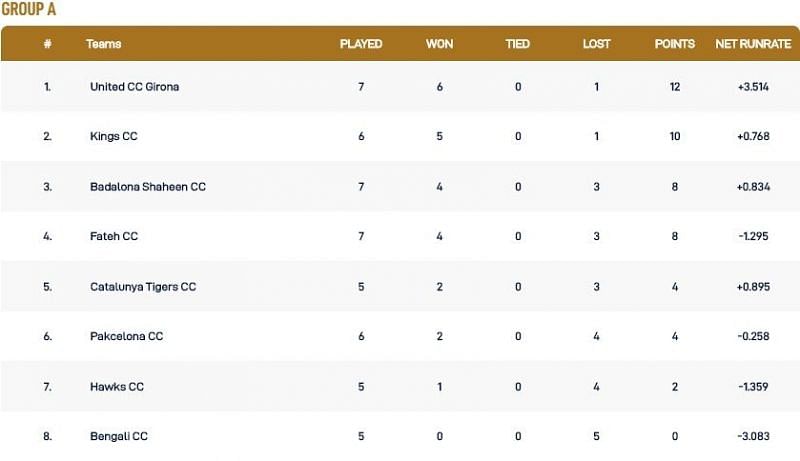Click the Teams column header

[104, 45]
